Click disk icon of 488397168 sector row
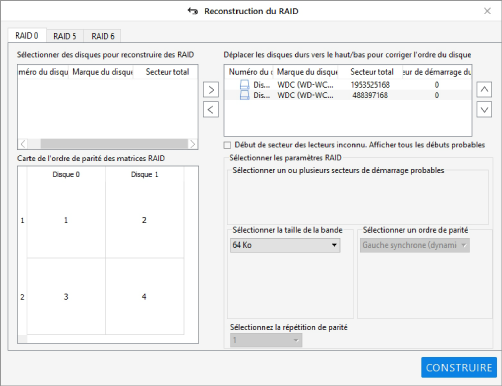The width and height of the screenshot is (502, 386). (245, 95)
